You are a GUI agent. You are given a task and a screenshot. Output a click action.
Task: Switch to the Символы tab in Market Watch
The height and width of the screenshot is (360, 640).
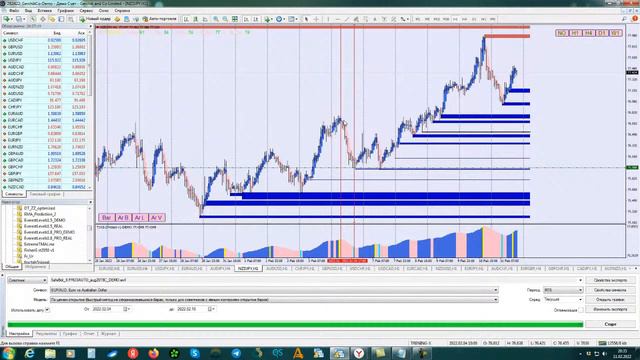tap(14, 194)
